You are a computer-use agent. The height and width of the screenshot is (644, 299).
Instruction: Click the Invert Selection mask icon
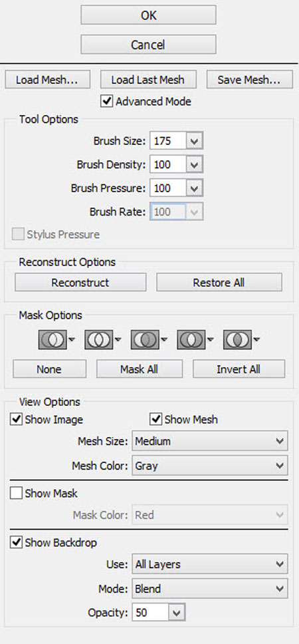click(x=237, y=340)
